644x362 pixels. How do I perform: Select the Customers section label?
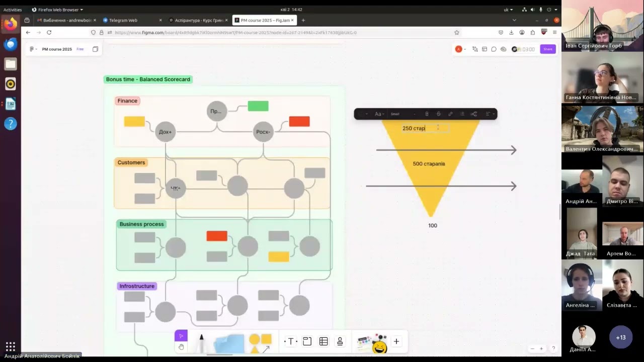131,162
